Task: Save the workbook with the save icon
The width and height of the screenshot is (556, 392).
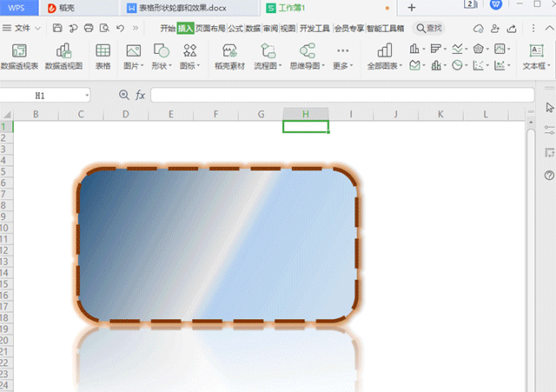Action: point(57,28)
